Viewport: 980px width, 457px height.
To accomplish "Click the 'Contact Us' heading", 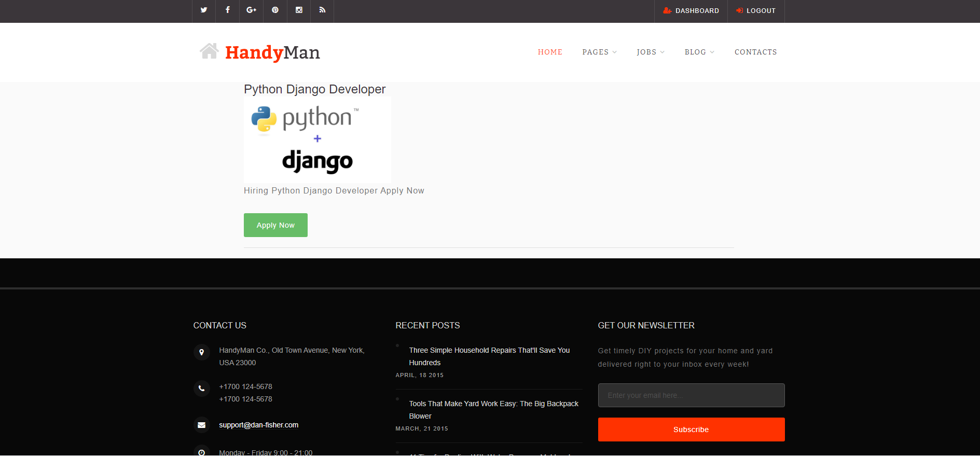I will 220,325.
